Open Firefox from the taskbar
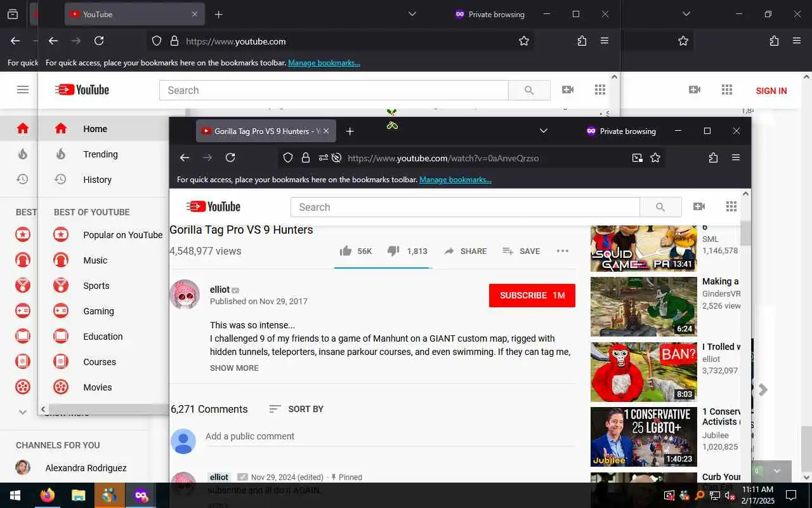 pyautogui.click(x=47, y=495)
